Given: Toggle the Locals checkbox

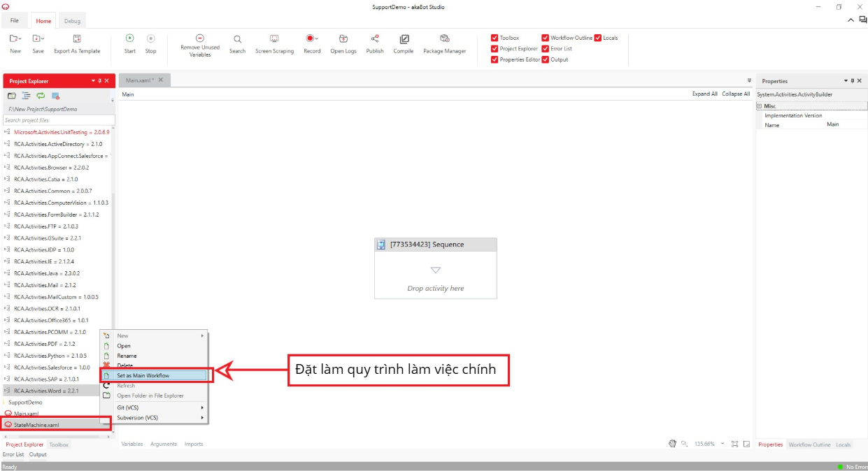Looking at the screenshot, I should [x=598, y=38].
